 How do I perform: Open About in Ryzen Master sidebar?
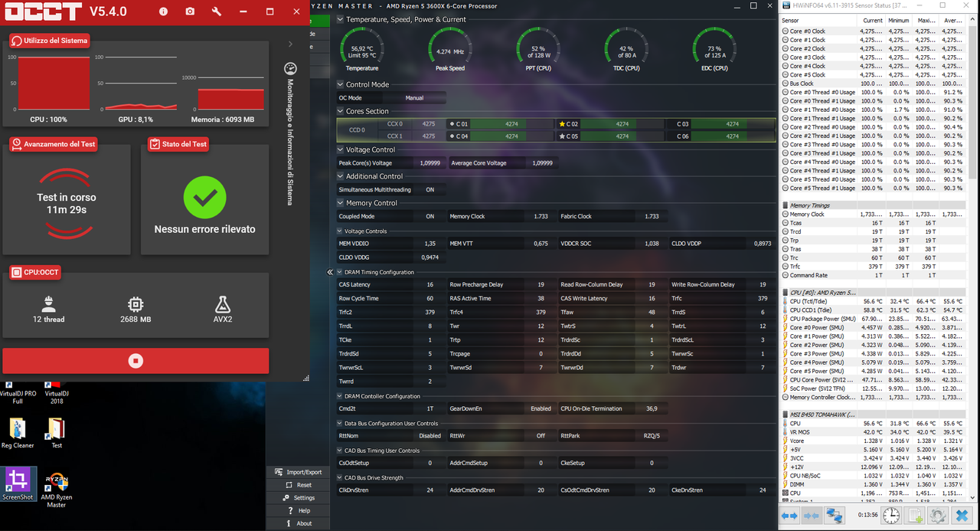click(x=297, y=523)
